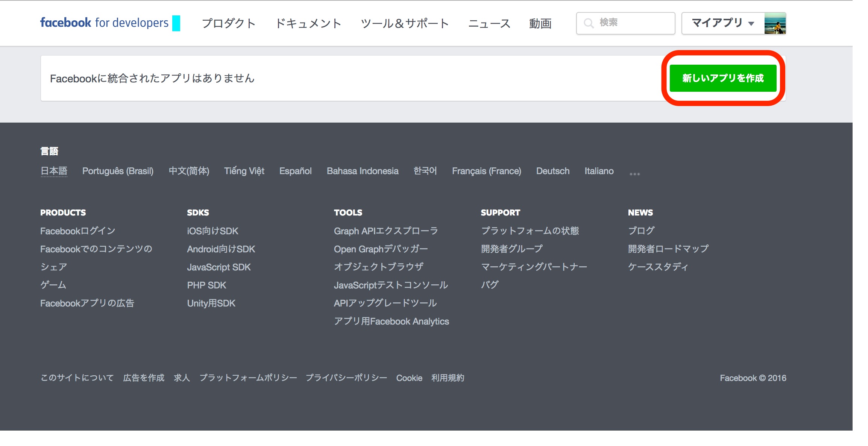Viewport: 868px width, 446px height.
Task: Open the ゲーム product link
Action: pos(53,285)
